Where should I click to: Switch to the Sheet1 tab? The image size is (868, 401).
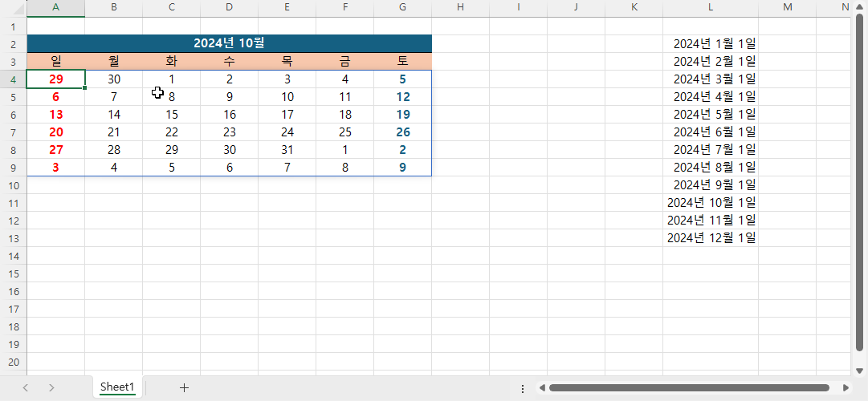coord(117,387)
